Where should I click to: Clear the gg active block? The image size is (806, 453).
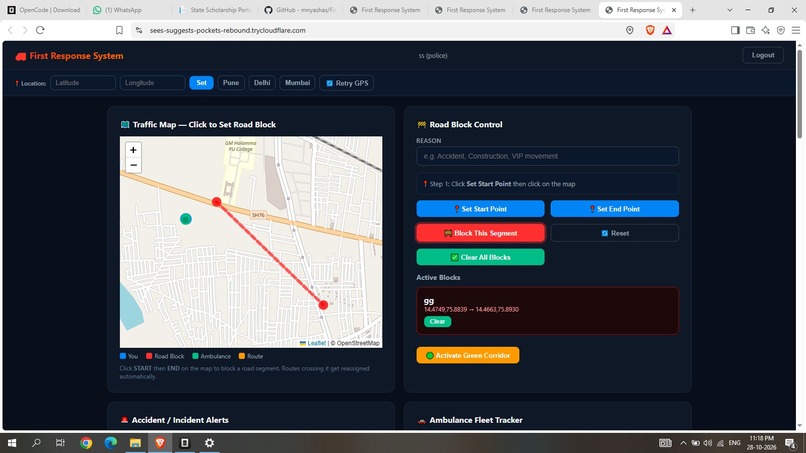point(437,321)
